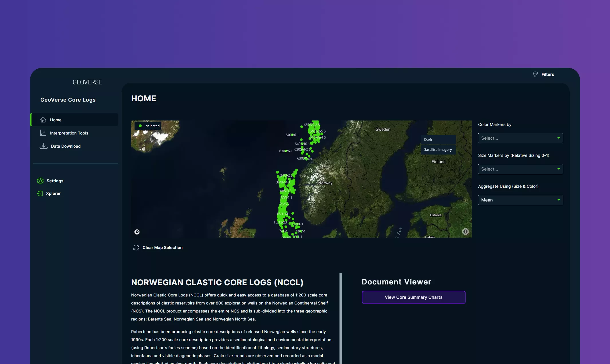Go to Interpretation Tools page
The width and height of the screenshot is (610, 364).
click(x=69, y=133)
